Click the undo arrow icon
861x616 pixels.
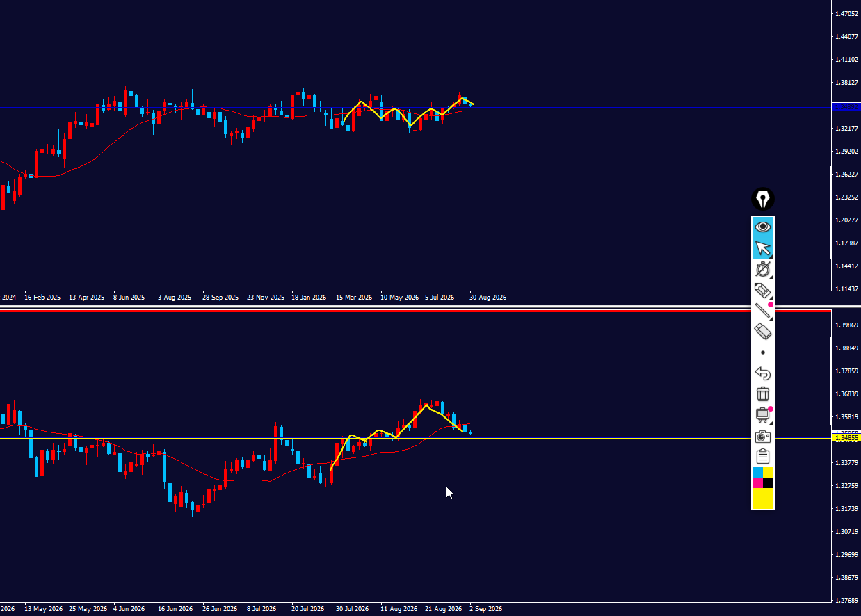tap(763, 373)
